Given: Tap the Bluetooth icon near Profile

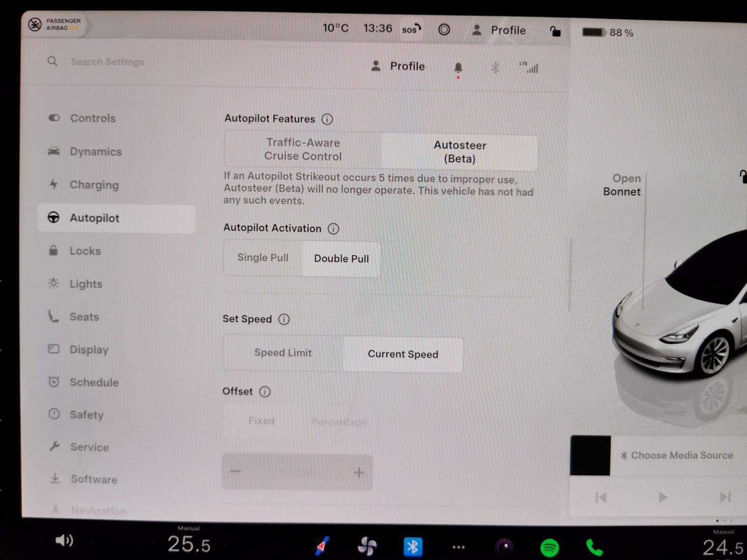Looking at the screenshot, I should [495, 67].
